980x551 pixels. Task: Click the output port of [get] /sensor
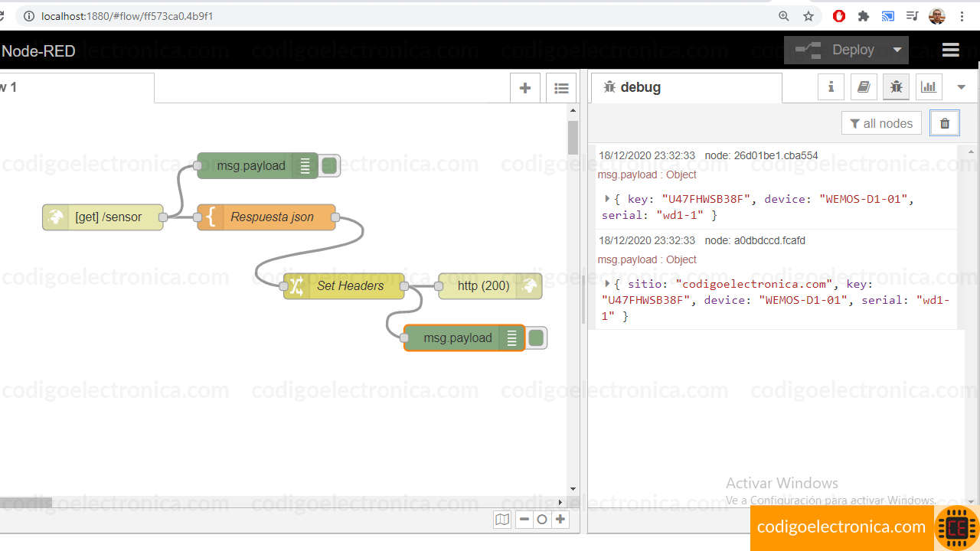coord(163,217)
